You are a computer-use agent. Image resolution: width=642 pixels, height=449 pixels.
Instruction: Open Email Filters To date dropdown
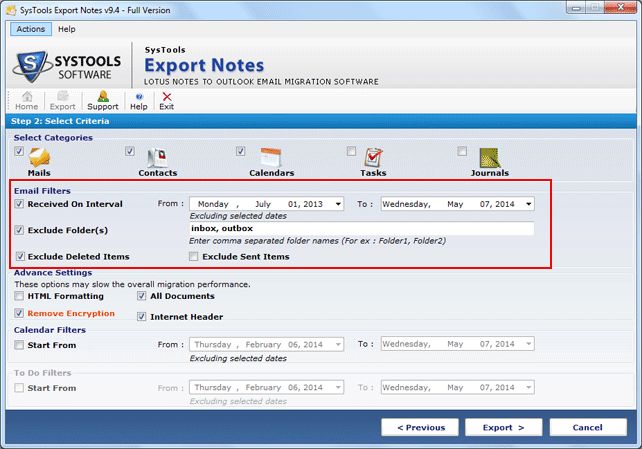pyautogui.click(x=529, y=204)
